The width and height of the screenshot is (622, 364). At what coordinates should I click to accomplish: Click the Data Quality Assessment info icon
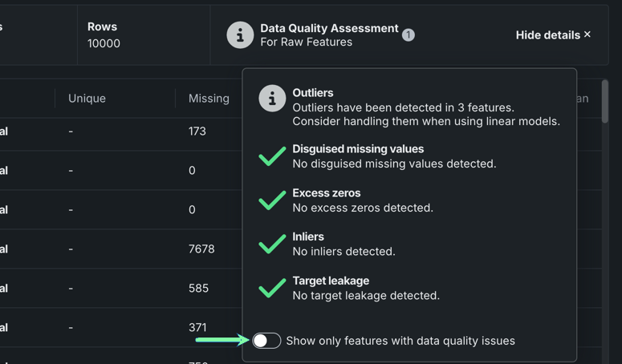(240, 34)
